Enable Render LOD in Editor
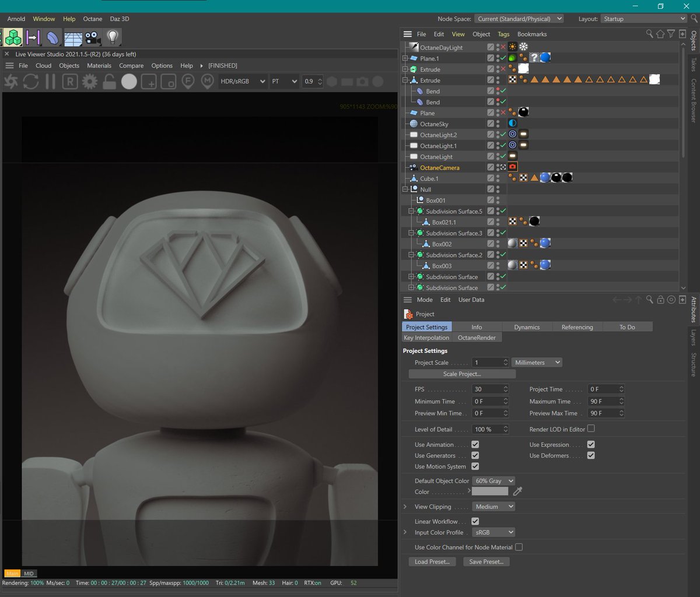This screenshot has width=700, height=597. pyautogui.click(x=591, y=429)
